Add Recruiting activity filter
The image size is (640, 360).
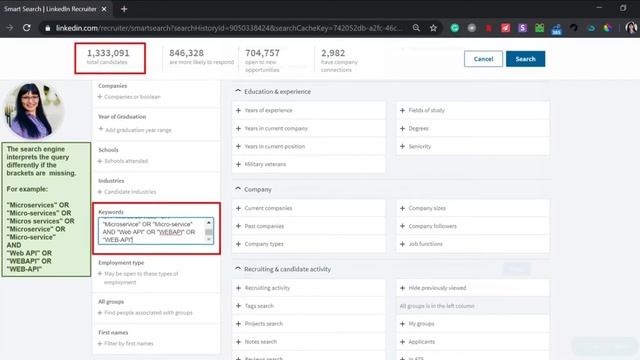pos(309,288)
